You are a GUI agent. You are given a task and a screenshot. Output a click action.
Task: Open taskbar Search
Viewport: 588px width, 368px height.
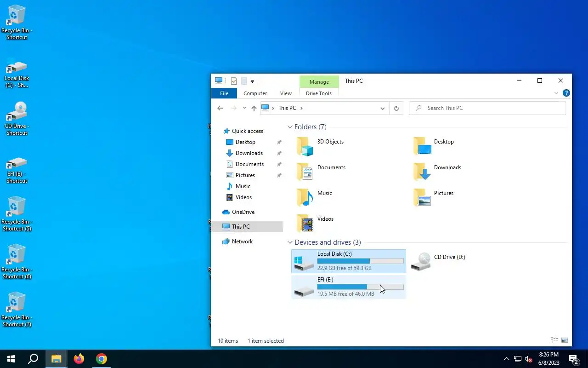click(x=33, y=359)
